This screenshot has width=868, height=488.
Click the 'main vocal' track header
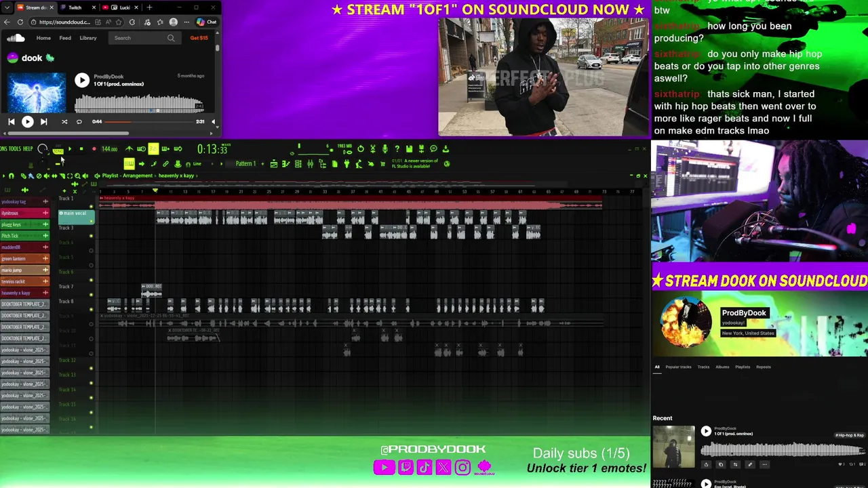[76, 217]
